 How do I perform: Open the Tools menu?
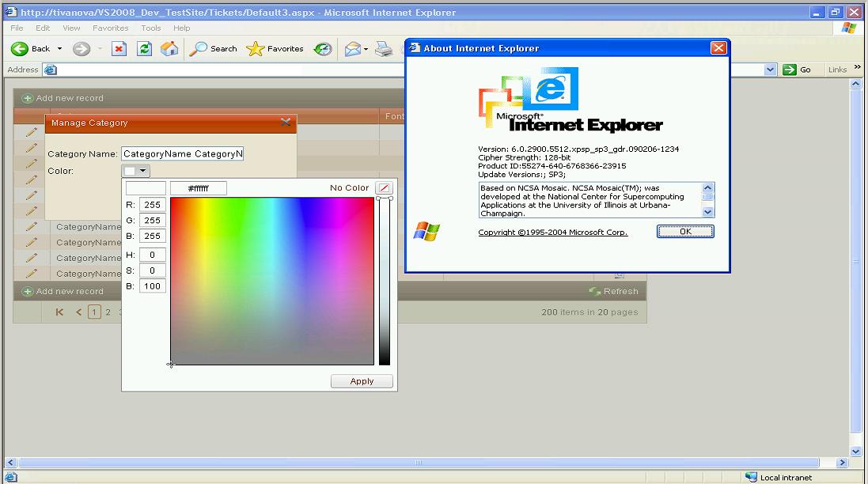(150, 28)
